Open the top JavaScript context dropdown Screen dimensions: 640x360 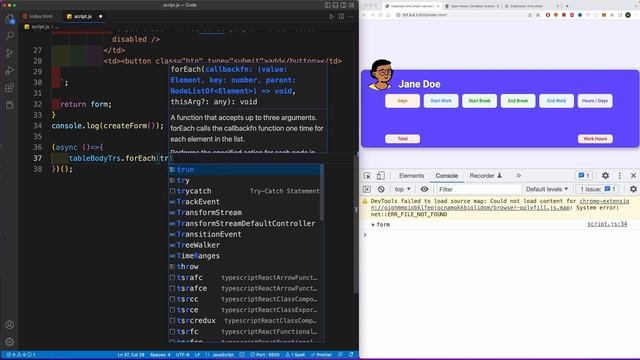[402, 189]
